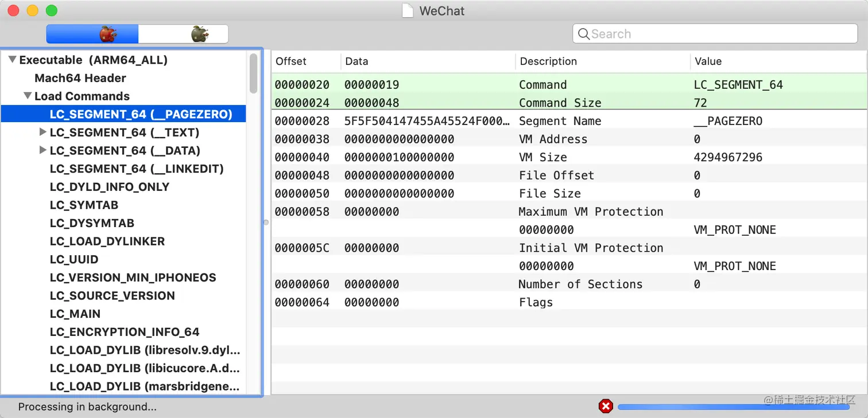Click the Data column header

pos(428,61)
